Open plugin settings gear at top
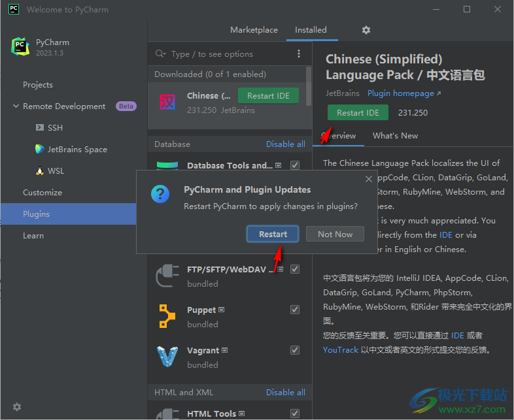Screen dimensions: 514x420 click(x=366, y=30)
